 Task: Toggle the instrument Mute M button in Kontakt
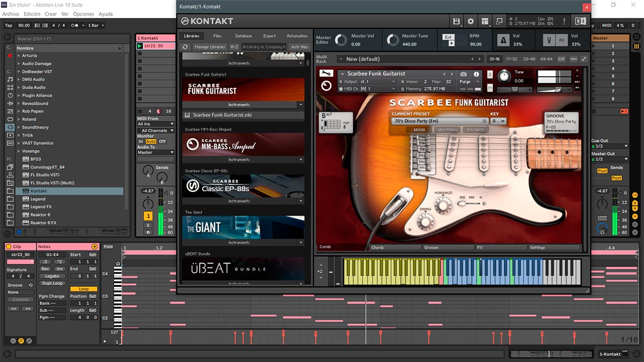coord(490,87)
